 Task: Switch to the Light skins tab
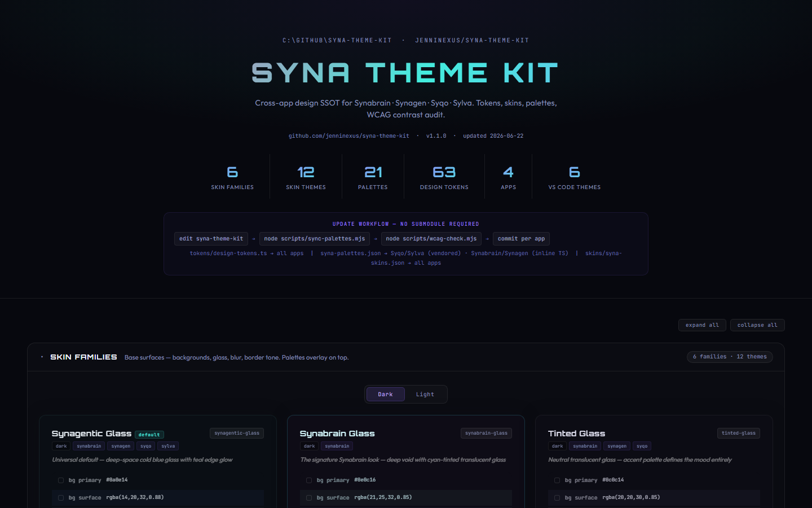click(x=425, y=395)
